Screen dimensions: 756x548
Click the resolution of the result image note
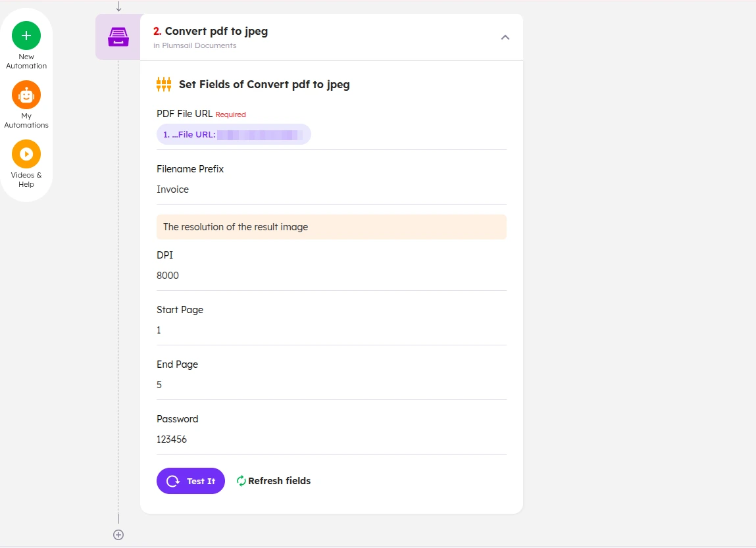(x=331, y=227)
